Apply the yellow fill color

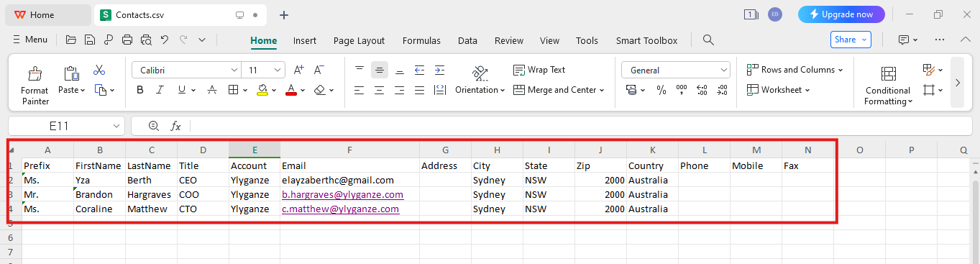click(x=262, y=90)
